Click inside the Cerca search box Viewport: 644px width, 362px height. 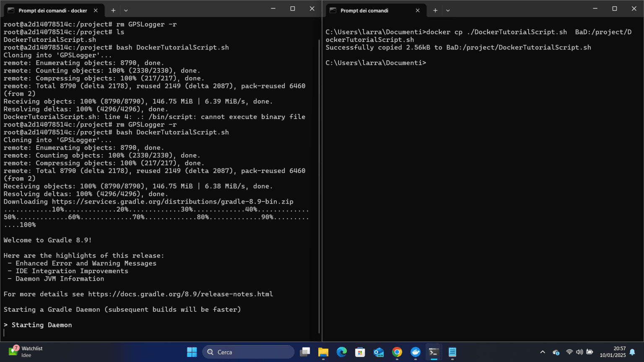(247, 352)
